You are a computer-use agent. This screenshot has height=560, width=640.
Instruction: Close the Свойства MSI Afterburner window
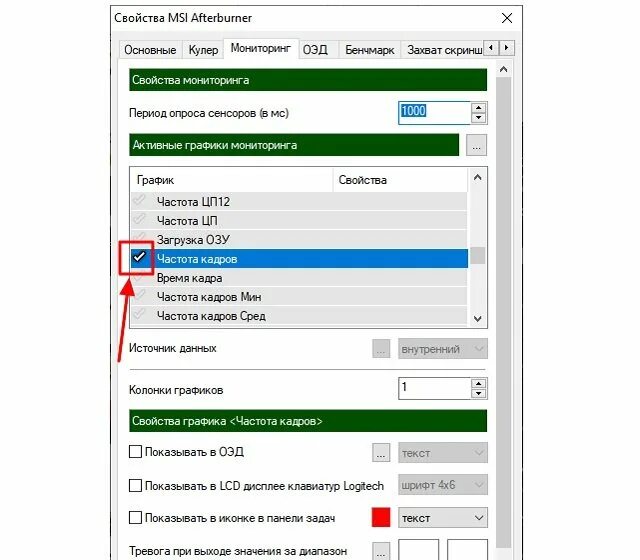(x=507, y=18)
